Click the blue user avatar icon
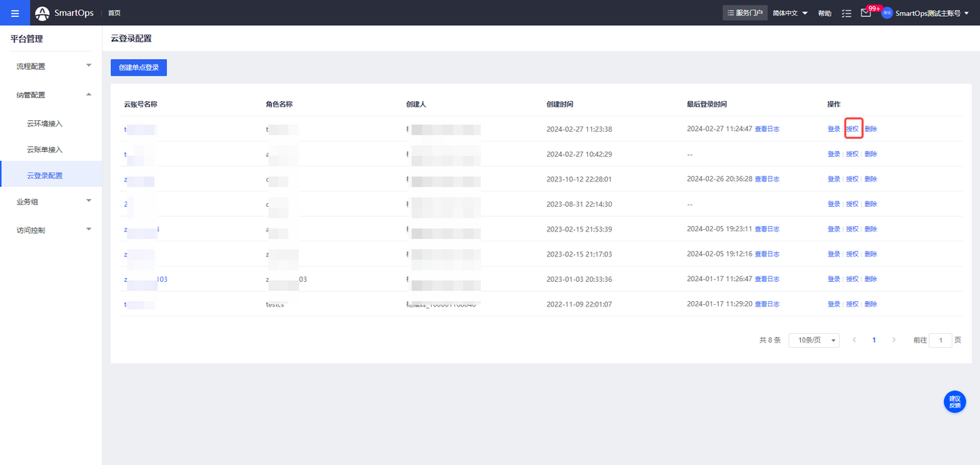Image resolution: width=980 pixels, height=465 pixels. (887, 13)
